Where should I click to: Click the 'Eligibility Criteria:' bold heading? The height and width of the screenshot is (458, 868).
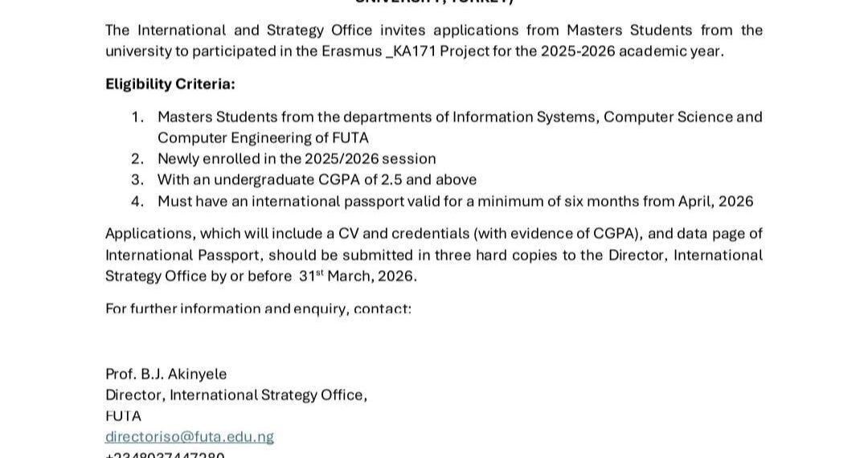tap(170, 84)
